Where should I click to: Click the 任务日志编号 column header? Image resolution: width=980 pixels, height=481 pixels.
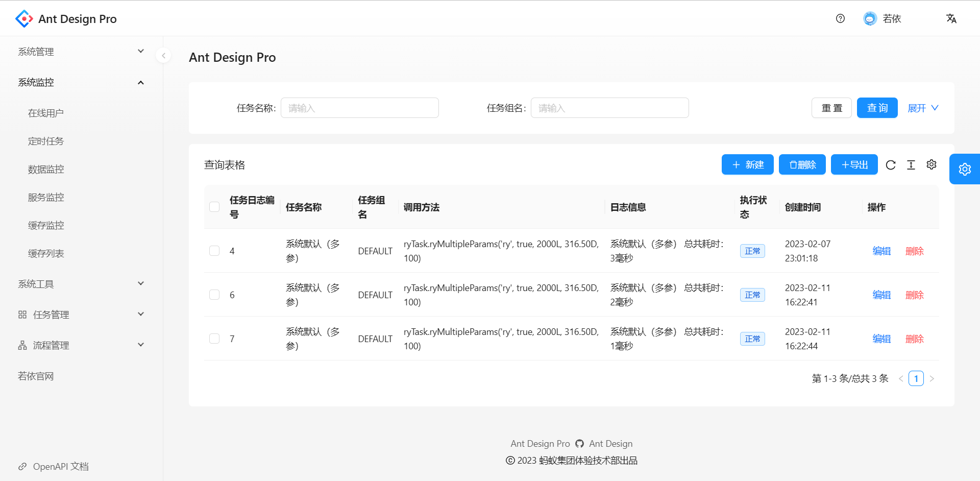pos(252,207)
